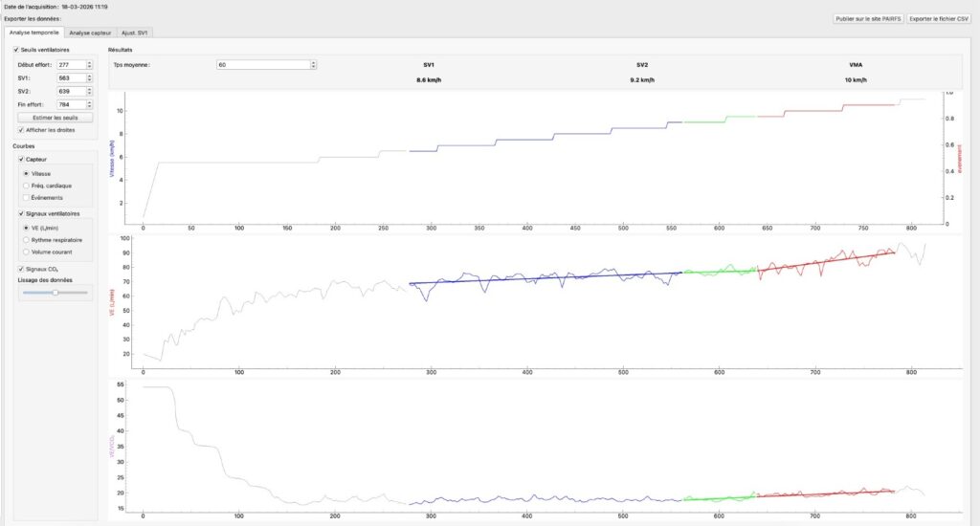Uncheck the Seuils ventilatoires checkbox
The width and height of the screenshot is (980, 526).
tap(16, 50)
